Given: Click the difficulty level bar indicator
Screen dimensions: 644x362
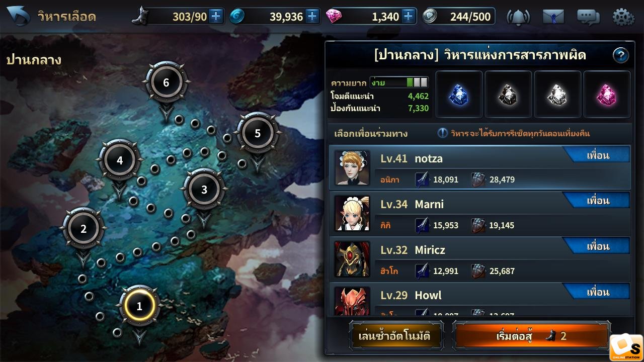Looking at the screenshot, I should point(399,82).
